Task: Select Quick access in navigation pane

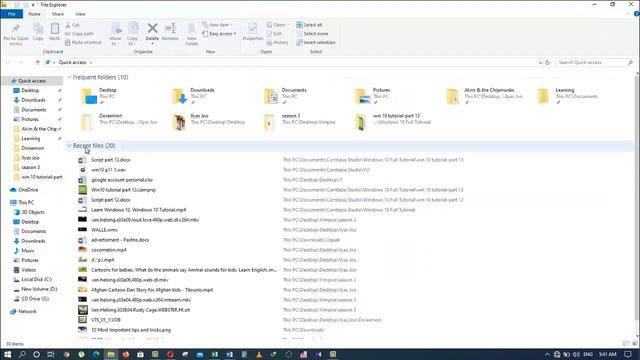Action: (32, 81)
